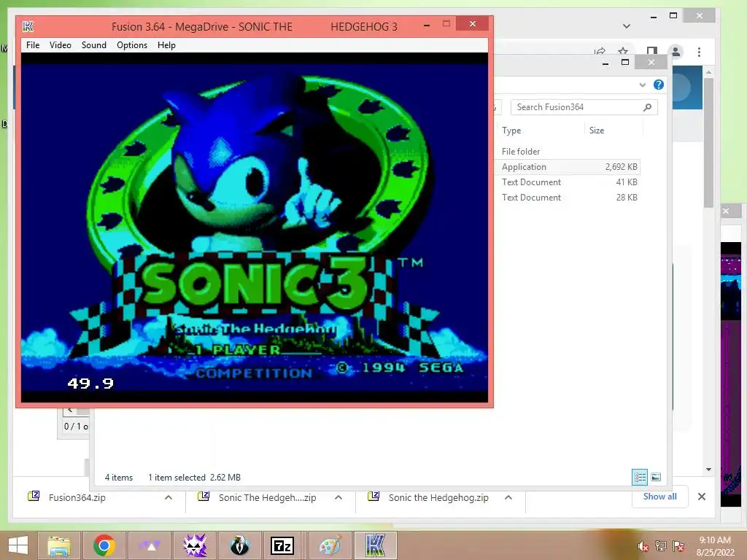Open Sonic the Hedgehog.zip download item
Screen dimensions: 747x560
[438, 497]
